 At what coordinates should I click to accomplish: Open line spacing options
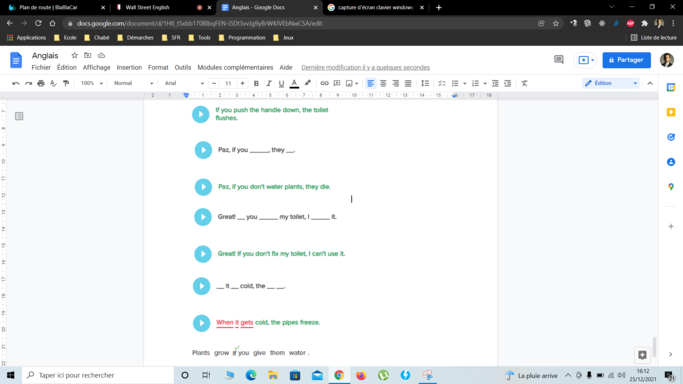tap(425, 83)
